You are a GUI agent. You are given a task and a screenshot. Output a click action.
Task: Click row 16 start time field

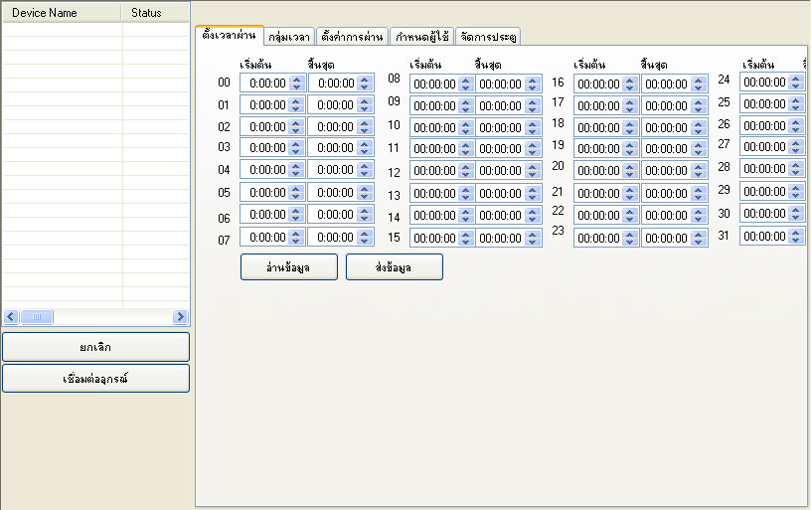tap(606, 84)
